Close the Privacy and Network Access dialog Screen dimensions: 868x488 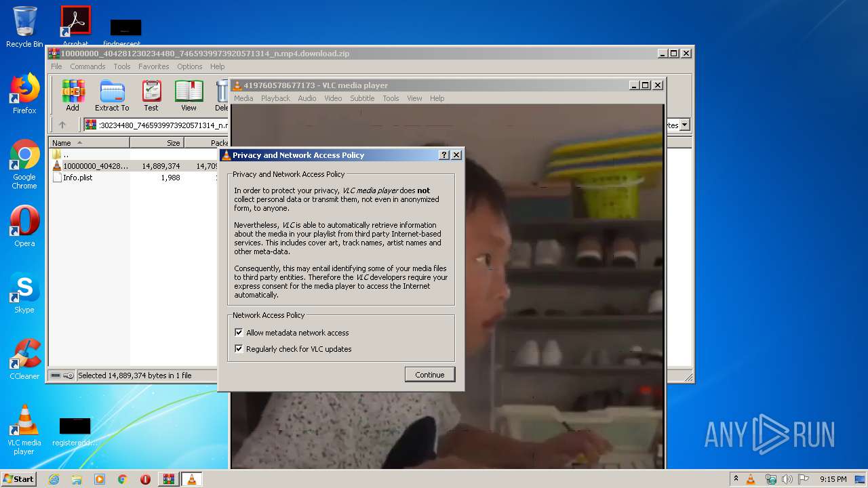[456, 155]
